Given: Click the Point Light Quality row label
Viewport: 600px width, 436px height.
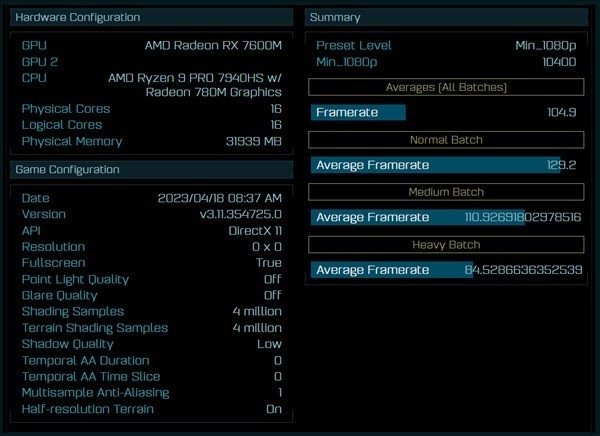Looking at the screenshot, I should [x=75, y=279].
